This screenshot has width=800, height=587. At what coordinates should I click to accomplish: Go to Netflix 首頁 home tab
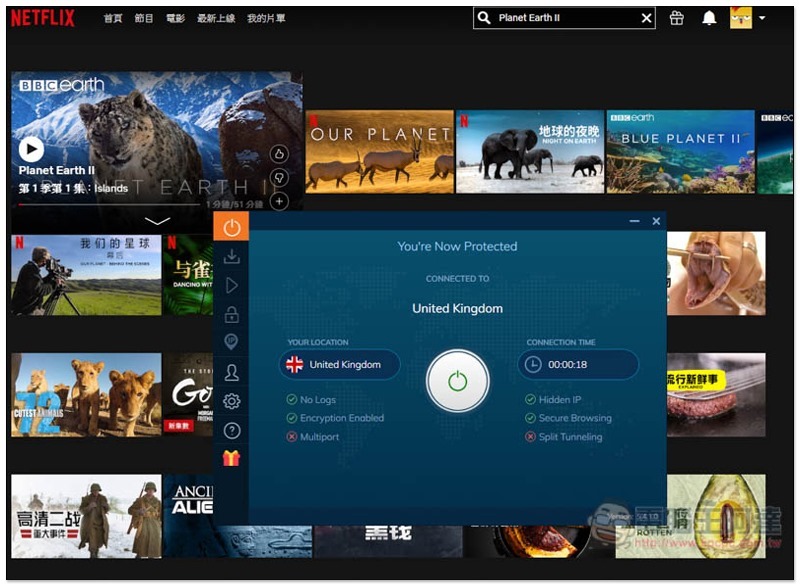pos(113,19)
